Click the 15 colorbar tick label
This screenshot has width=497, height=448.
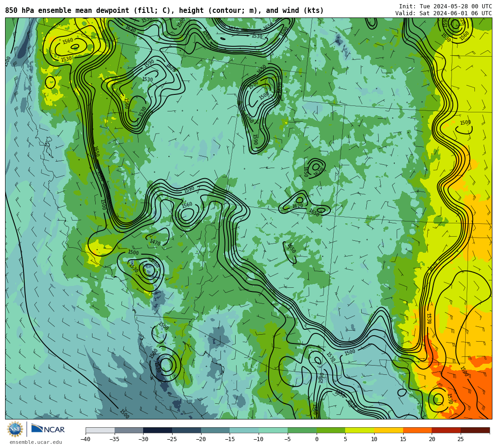403,439
